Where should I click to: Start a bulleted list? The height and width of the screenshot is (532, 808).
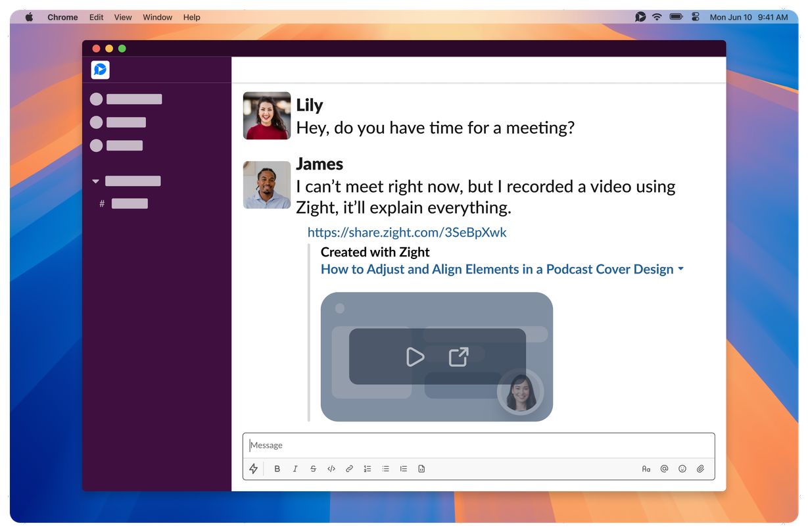click(x=385, y=469)
